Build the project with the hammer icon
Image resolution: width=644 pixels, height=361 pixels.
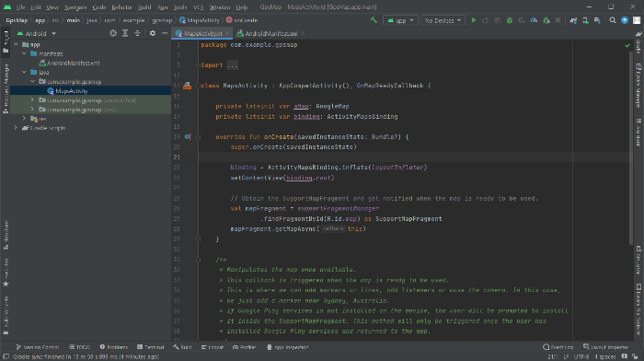coord(374,19)
